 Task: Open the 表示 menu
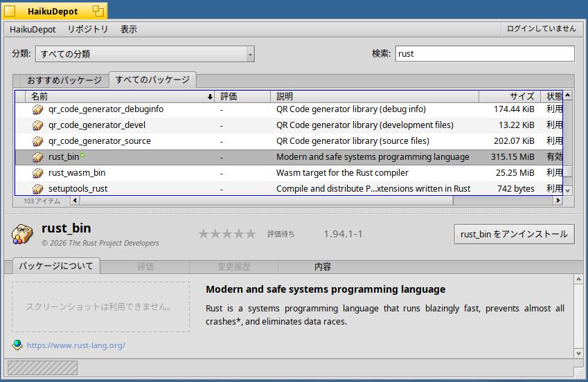(128, 29)
